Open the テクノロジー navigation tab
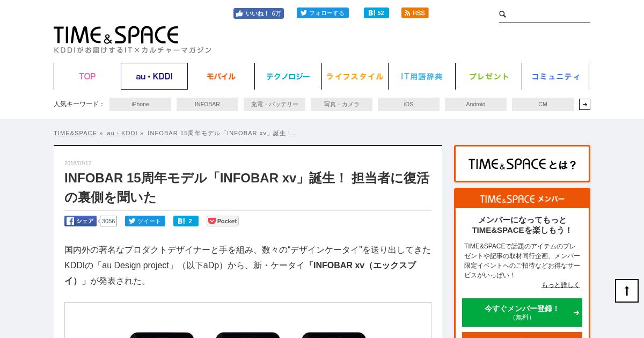 coord(288,76)
